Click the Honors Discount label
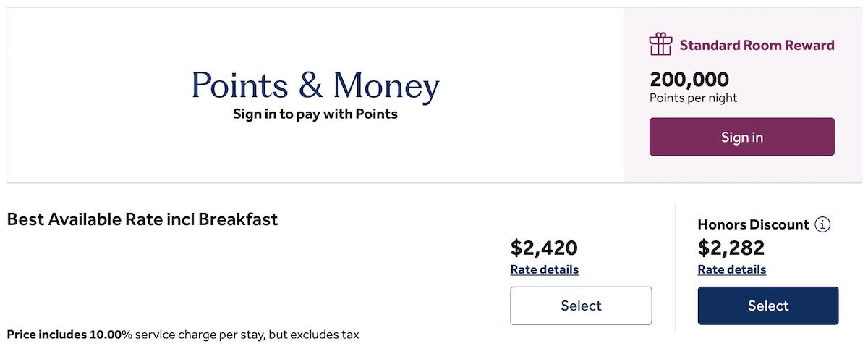The image size is (868, 349). pos(753,224)
